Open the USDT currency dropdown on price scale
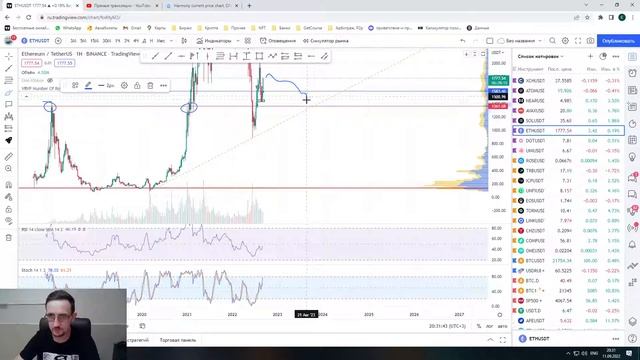640x360 pixels. pos(498,53)
